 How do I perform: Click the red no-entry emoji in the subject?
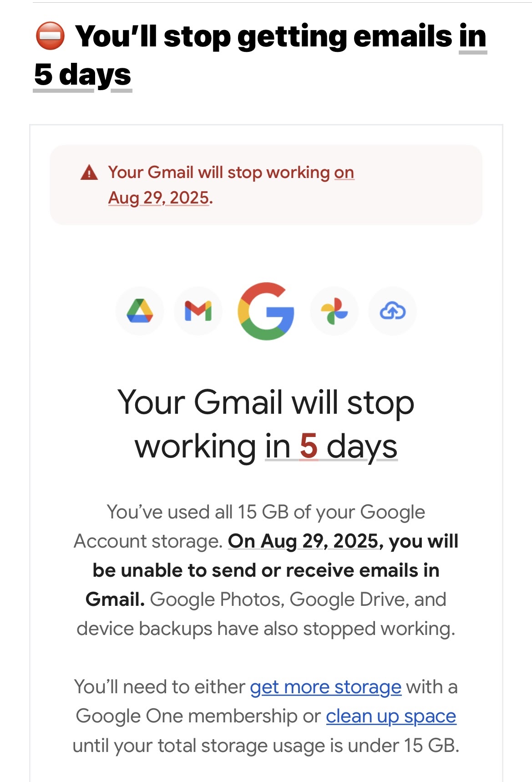point(50,36)
